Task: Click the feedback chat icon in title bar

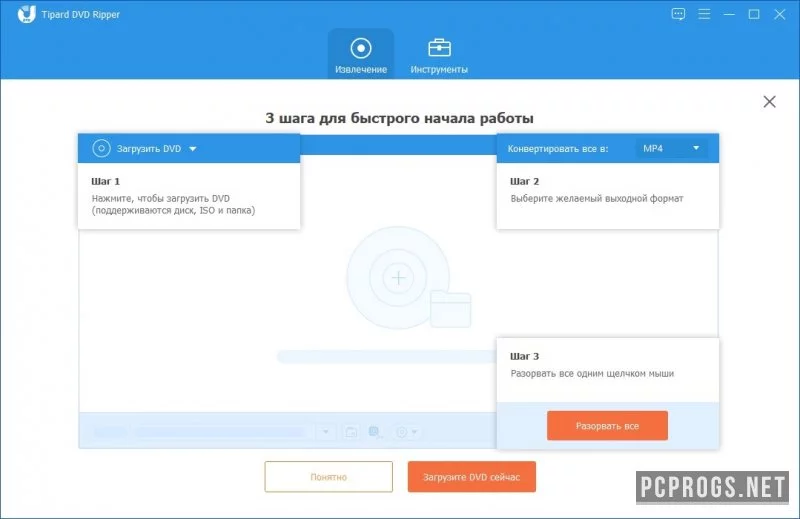Action: pos(678,14)
